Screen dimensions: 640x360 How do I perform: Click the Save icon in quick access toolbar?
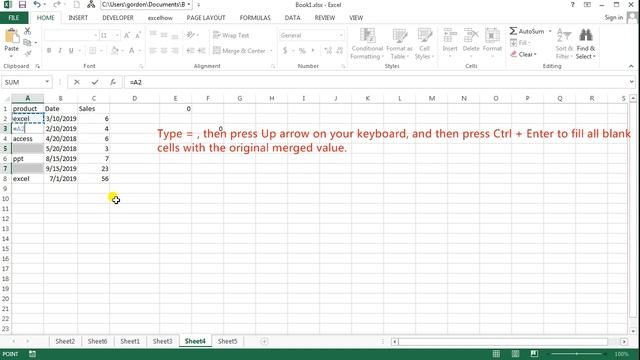click(x=22, y=5)
